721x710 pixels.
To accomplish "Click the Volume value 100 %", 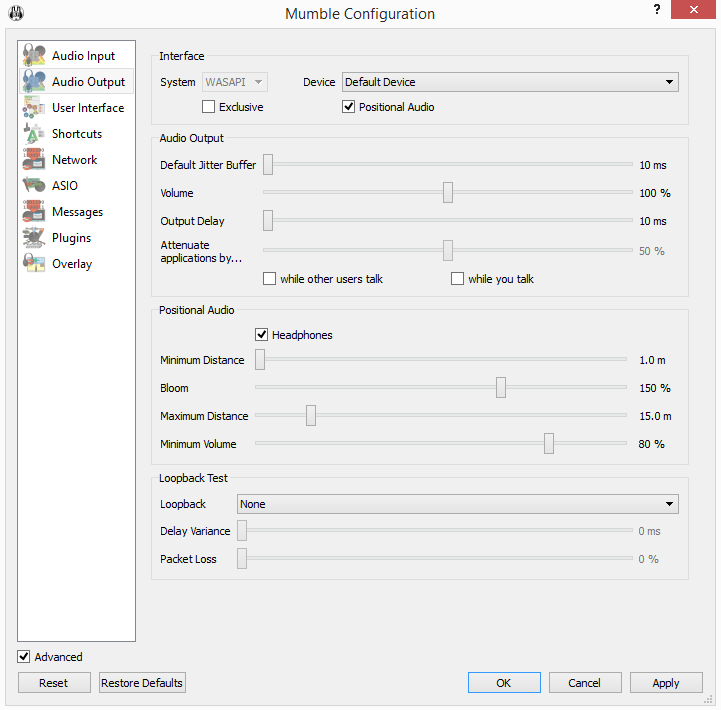I will point(655,193).
